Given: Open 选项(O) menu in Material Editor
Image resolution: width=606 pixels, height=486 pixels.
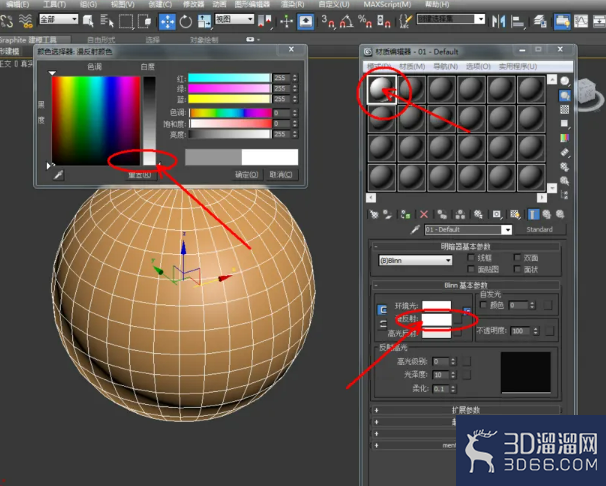Looking at the screenshot, I should 478,66.
